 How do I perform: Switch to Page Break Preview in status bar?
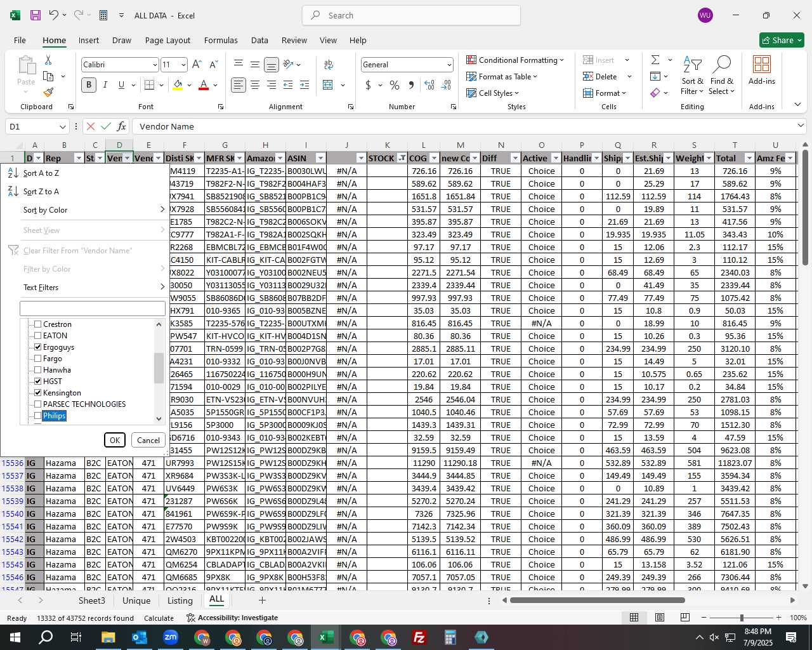tap(685, 618)
